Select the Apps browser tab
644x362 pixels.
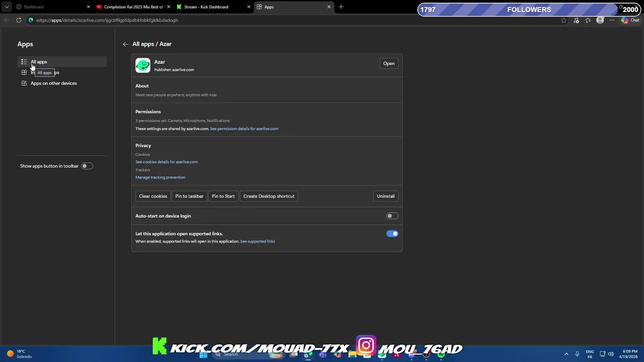294,7
